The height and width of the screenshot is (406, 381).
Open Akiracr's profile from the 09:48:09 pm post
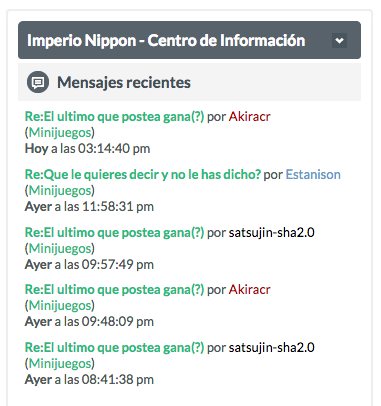249,289
